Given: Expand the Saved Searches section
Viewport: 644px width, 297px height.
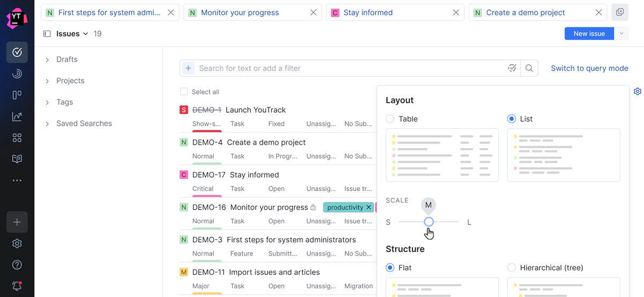Looking at the screenshot, I should coord(47,124).
